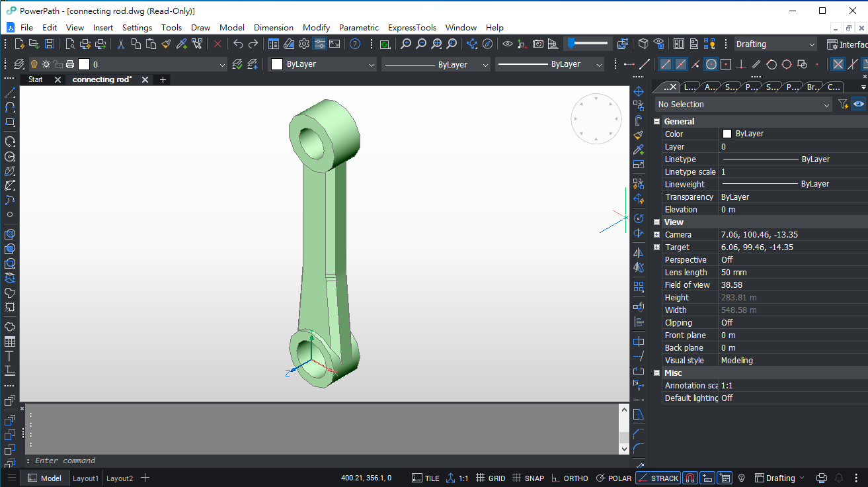
Task: Collapse the General properties section
Action: tap(657, 122)
